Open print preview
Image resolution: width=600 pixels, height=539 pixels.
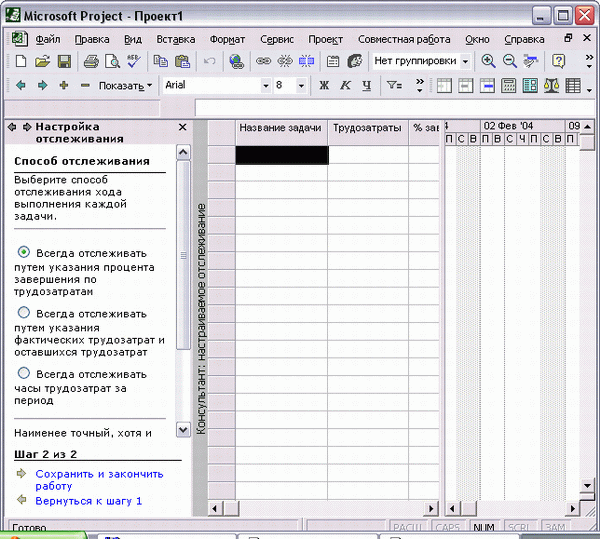tap(113, 61)
